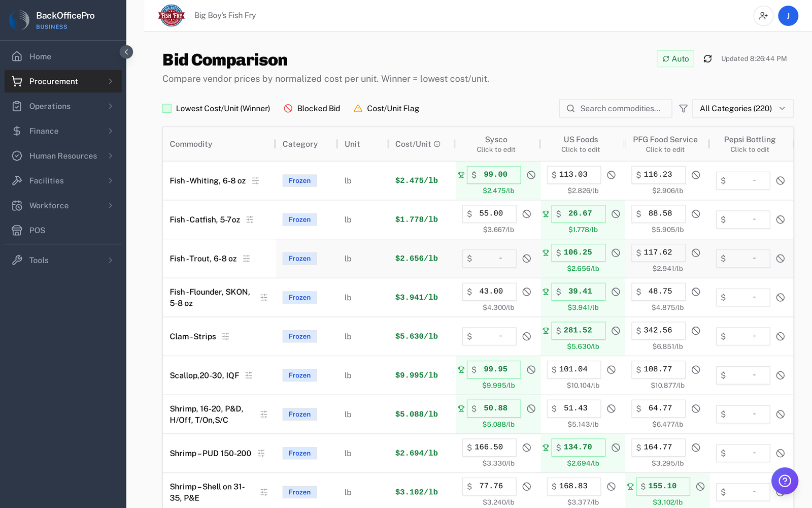Expand the Tools menu chevron

coord(110,260)
